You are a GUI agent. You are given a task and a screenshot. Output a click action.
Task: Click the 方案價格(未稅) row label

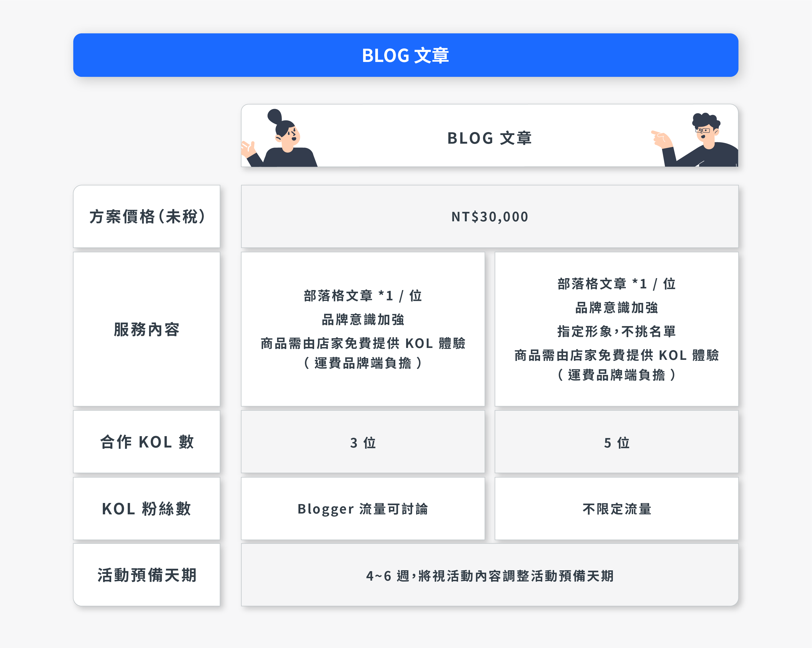click(146, 216)
